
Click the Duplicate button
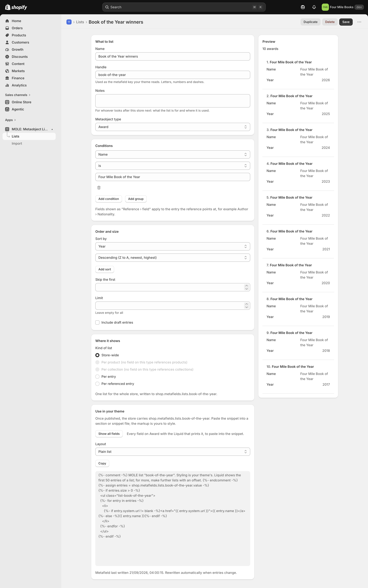pos(310,22)
